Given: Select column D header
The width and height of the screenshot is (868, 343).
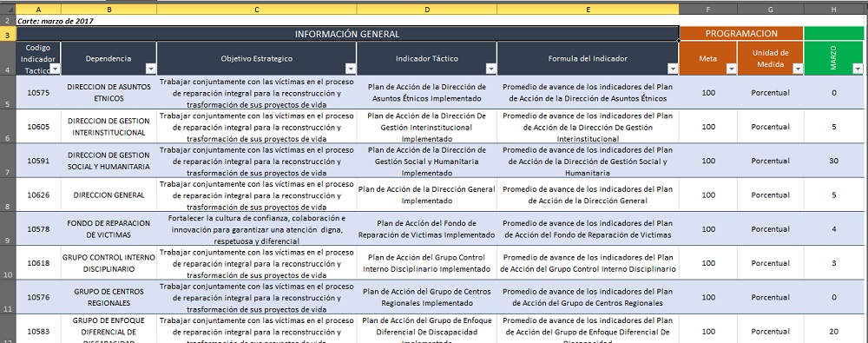Looking at the screenshot, I should [x=427, y=10].
